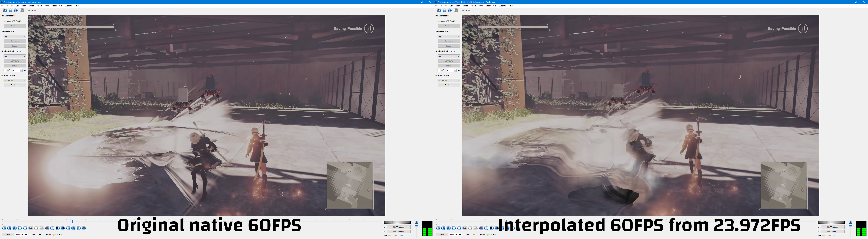Jog wheel control in right RIFE window
The width and height of the screenshot is (868, 239).
(x=831, y=223)
